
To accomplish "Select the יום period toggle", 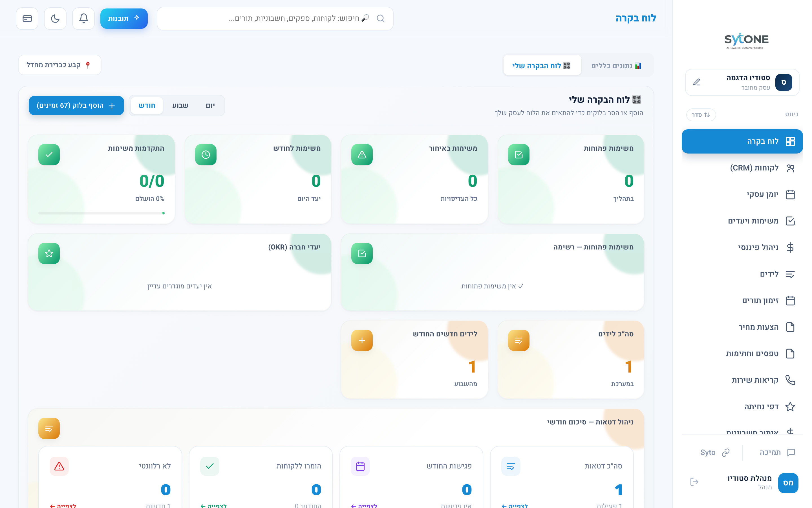I will pos(210,106).
